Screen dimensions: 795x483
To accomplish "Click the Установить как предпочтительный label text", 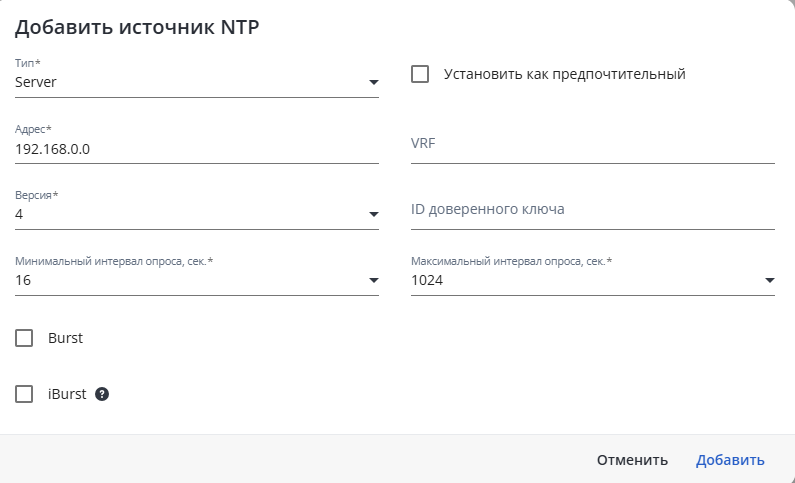I will click(565, 74).
